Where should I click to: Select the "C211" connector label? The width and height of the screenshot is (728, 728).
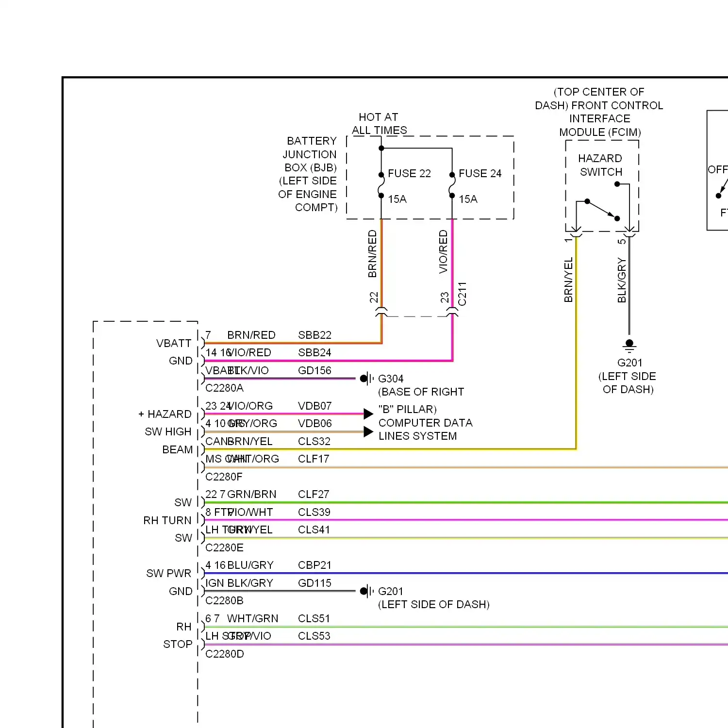point(462,294)
